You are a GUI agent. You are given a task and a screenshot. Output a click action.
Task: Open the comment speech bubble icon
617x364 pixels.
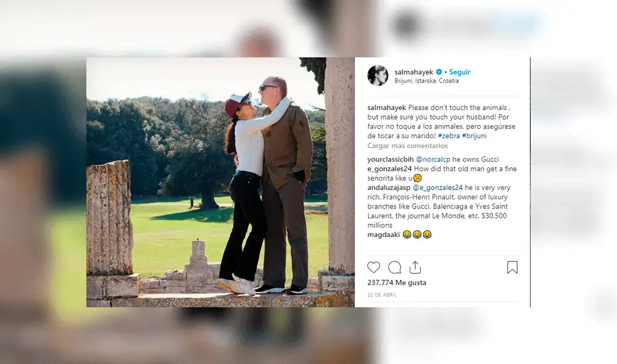[x=394, y=268]
